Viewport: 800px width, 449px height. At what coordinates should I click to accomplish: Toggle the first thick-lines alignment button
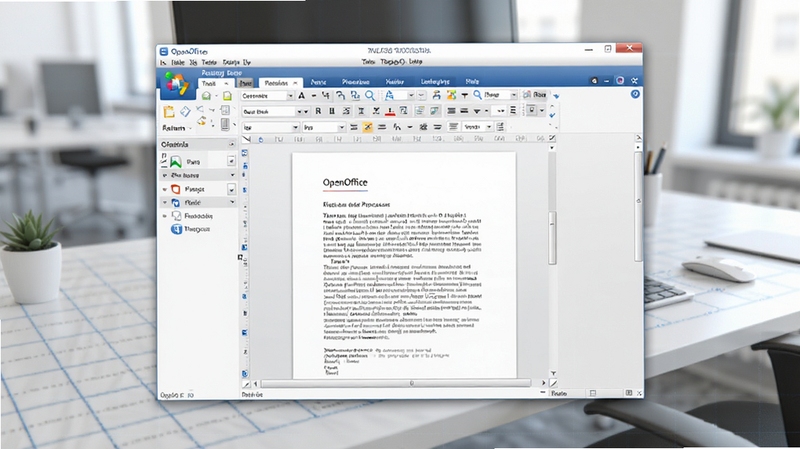[452, 111]
